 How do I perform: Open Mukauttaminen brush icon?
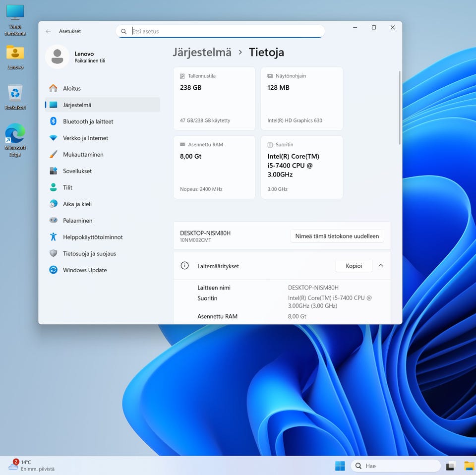click(53, 154)
